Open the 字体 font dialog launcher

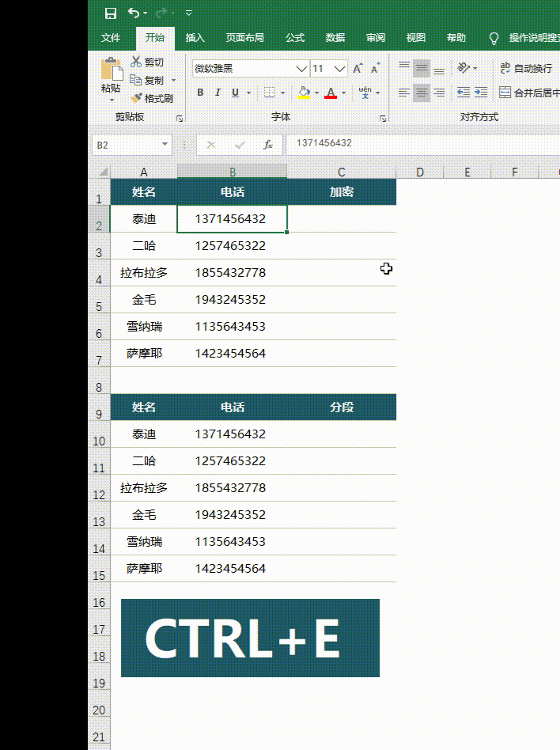(x=383, y=118)
